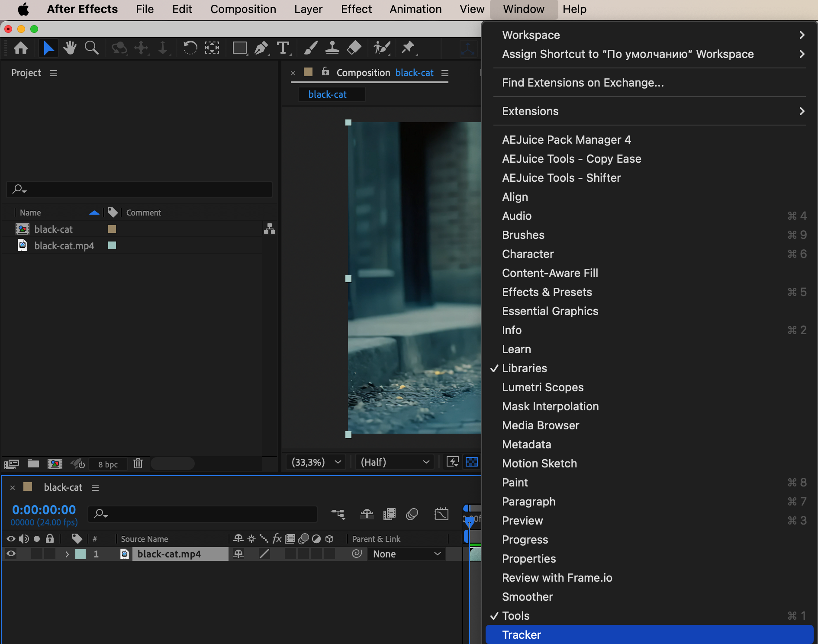Open the magnification (33,3%) dropdown
This screenshot has height=644, width=818.
coord(316,462)
